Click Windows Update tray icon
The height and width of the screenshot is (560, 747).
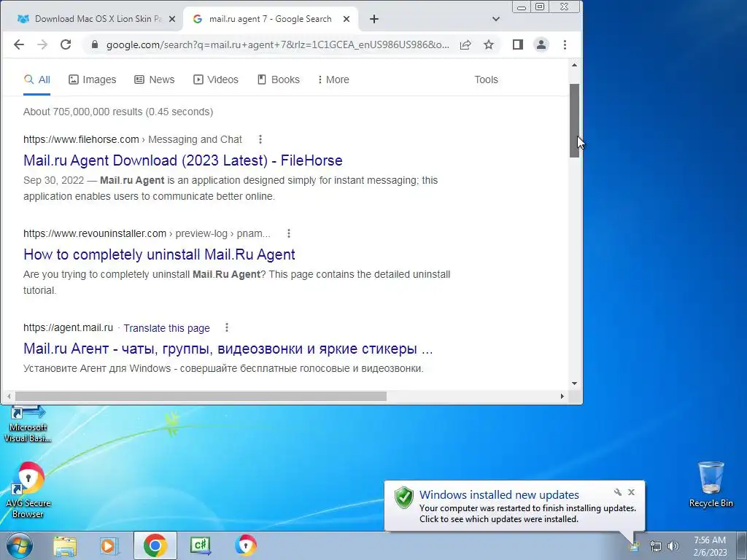tap(634, 546)
